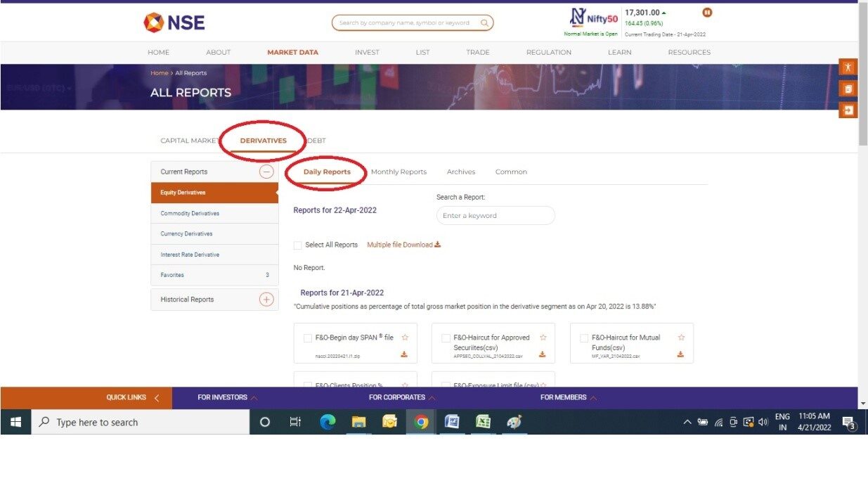Click the volume speaker tray icon
The image size is (868, 488).
[x=763, y=422]
